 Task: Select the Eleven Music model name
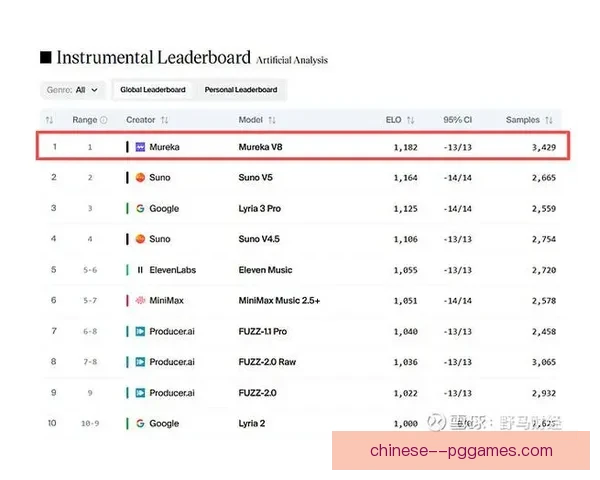[266, 270]
